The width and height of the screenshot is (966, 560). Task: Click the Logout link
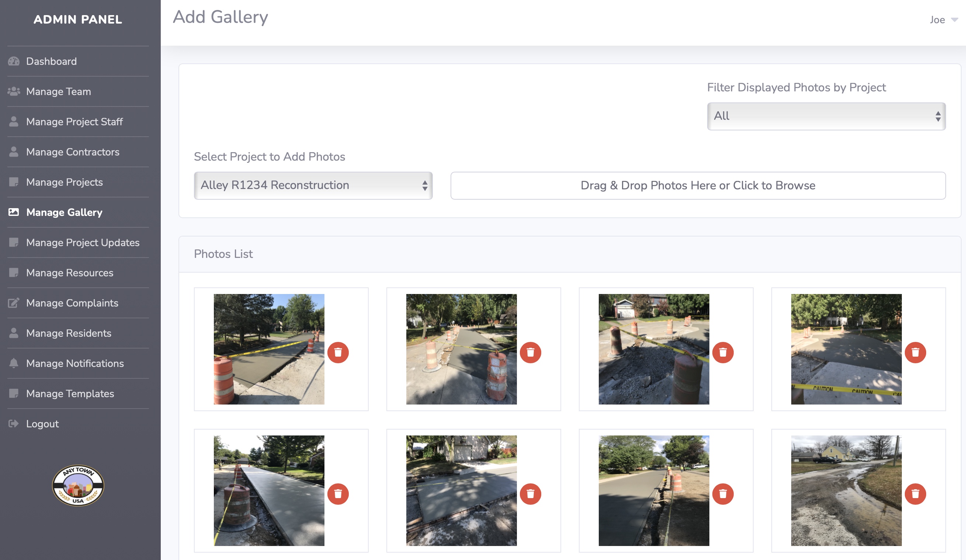[42, 424]
